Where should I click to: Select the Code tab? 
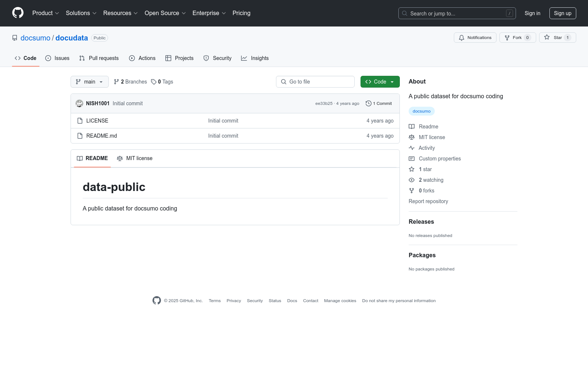tap(26, 58)
